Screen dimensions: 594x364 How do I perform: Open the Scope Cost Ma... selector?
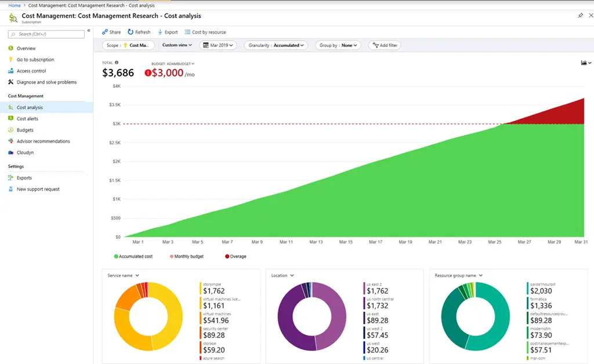(x=128, y=45)
